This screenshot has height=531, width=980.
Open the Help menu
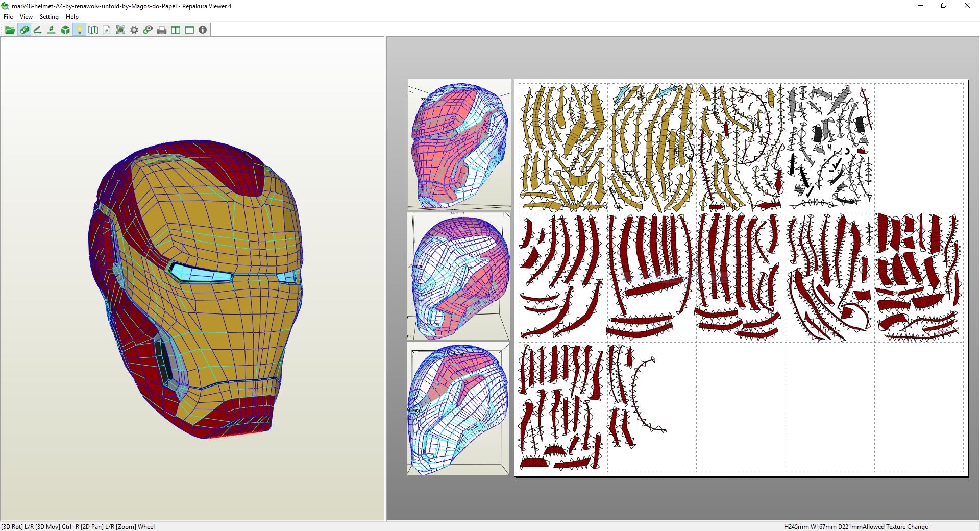72,17
